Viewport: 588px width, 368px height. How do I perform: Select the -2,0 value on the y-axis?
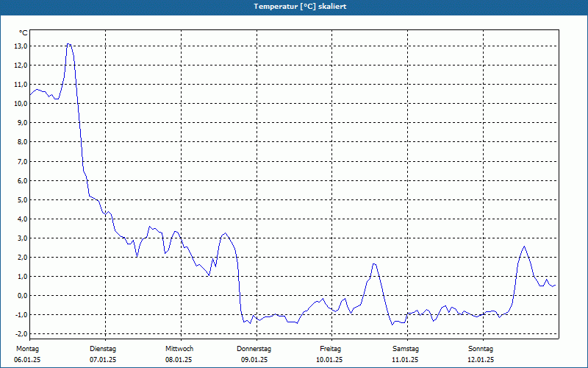[x=21, y=333]
